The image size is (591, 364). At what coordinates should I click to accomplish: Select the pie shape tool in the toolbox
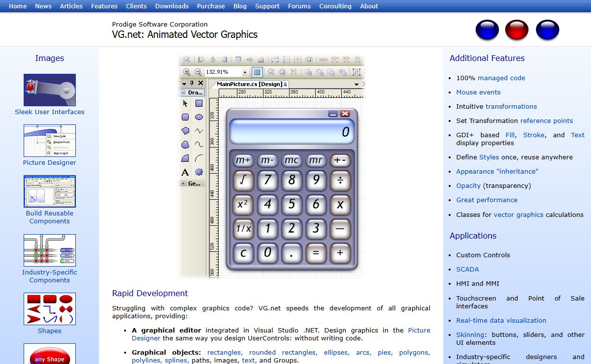(x=185, y=158)
